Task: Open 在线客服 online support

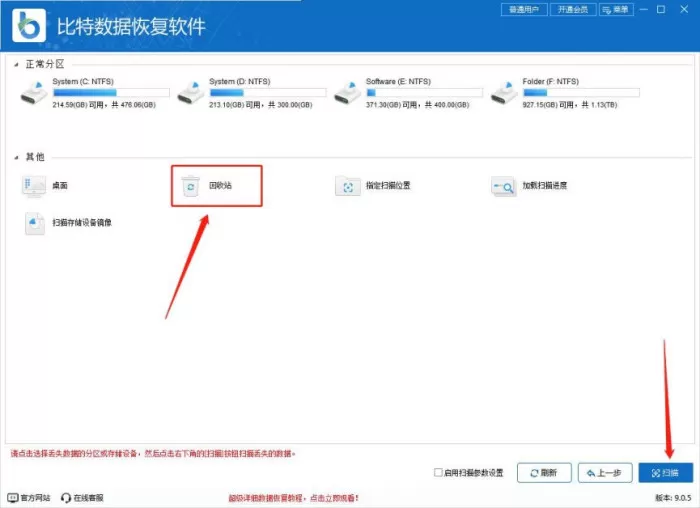Action: [82, 498]
